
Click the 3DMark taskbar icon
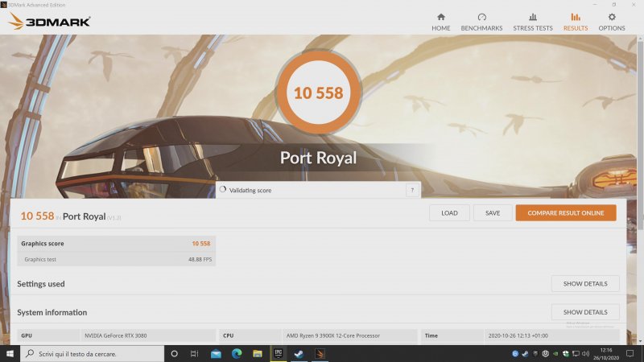tap(320, 353)
